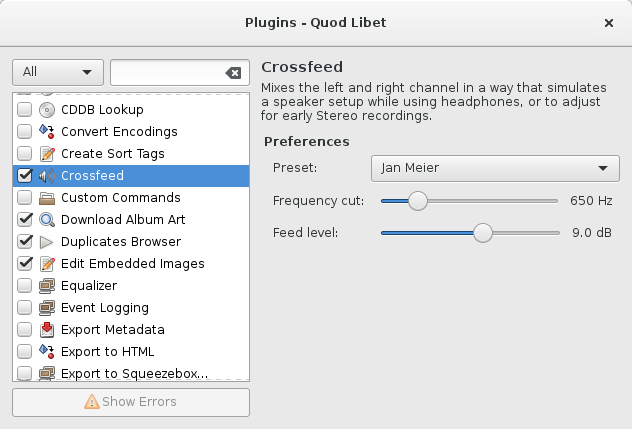Click the Download Album Art magnifier icon

[46, 220]
